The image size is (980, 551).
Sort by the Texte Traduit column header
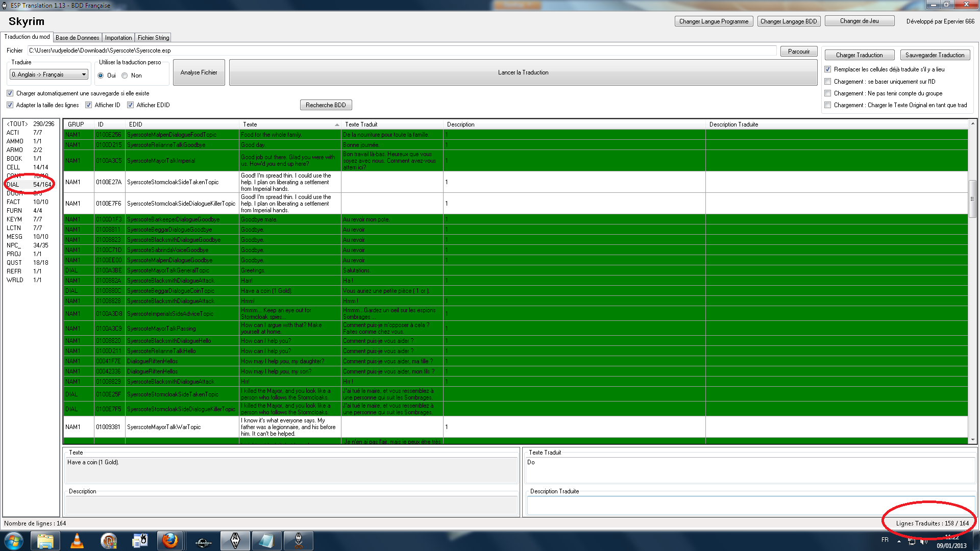tap(392, 124)
